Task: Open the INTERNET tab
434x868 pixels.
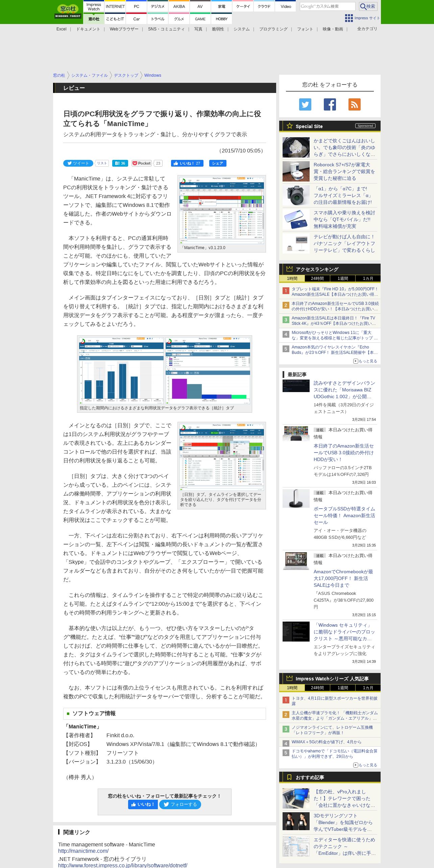Action: pyautogui.click(x=115, y=7)
